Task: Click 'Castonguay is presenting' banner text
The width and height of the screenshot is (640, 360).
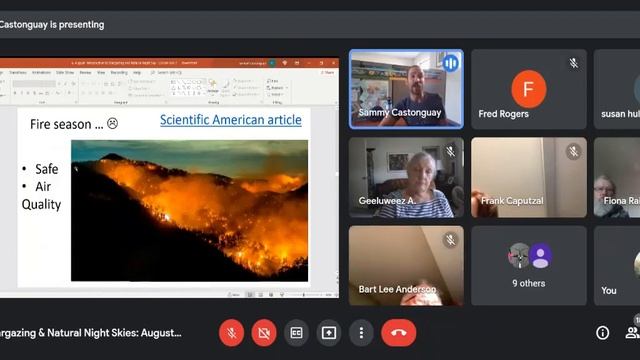Action: click(x=52, y=24)
